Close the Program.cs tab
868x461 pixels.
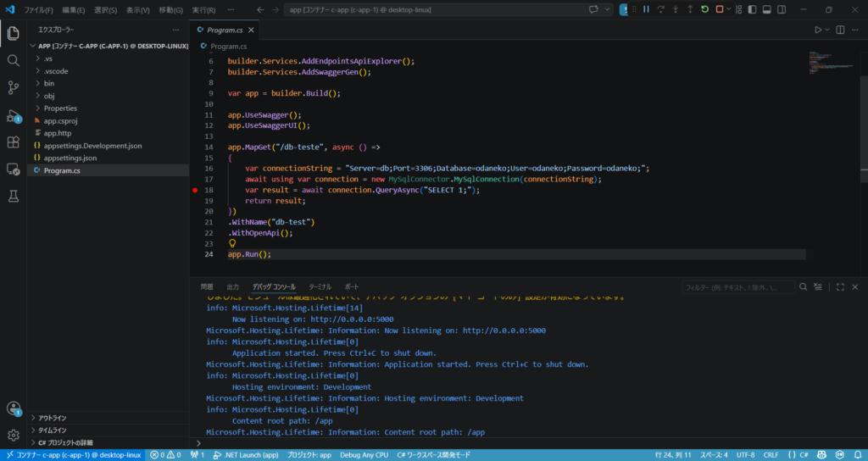pyautogui.click(x=251, y=30)
